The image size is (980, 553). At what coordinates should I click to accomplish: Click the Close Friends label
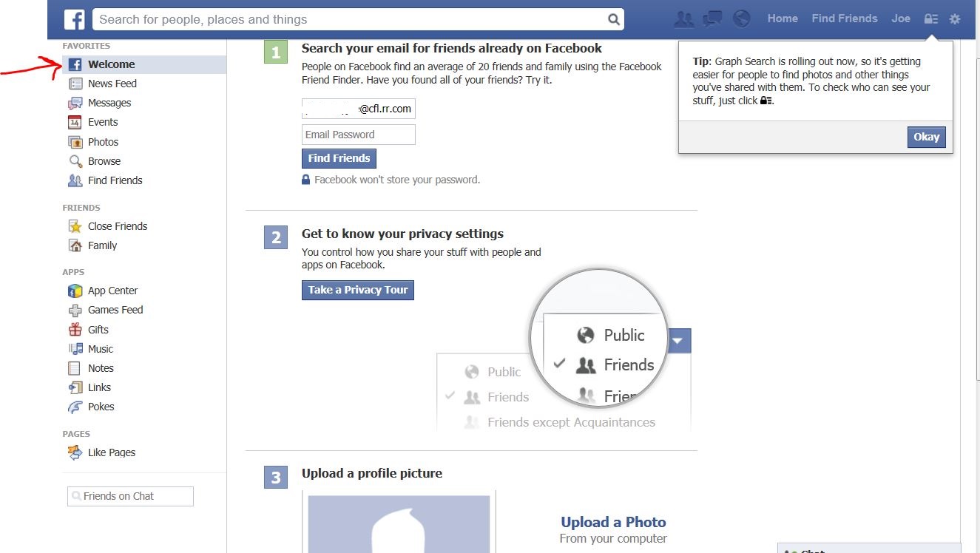pyautogui.click(x=118, y=226)
